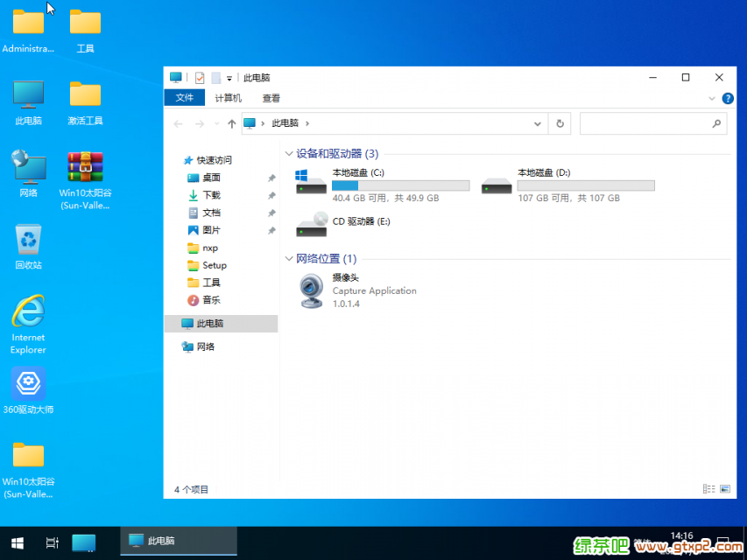Click the search magnifier icon
The image size is (747, 560).
716,123
